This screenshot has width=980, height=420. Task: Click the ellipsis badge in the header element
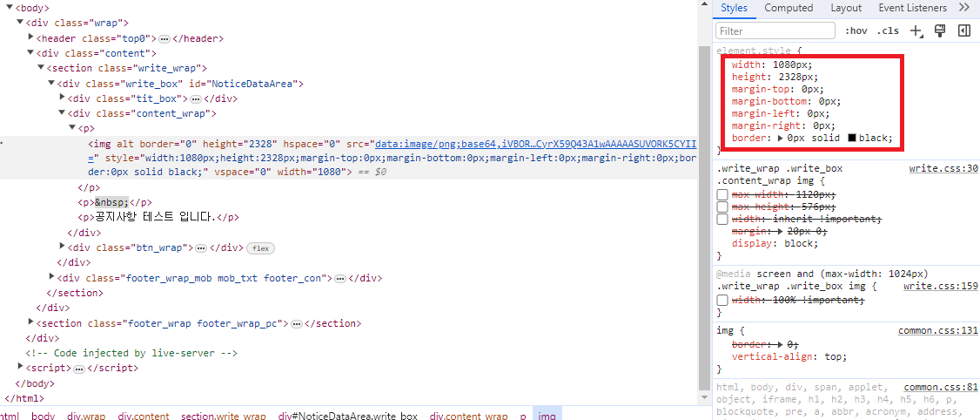coord(164,39)
